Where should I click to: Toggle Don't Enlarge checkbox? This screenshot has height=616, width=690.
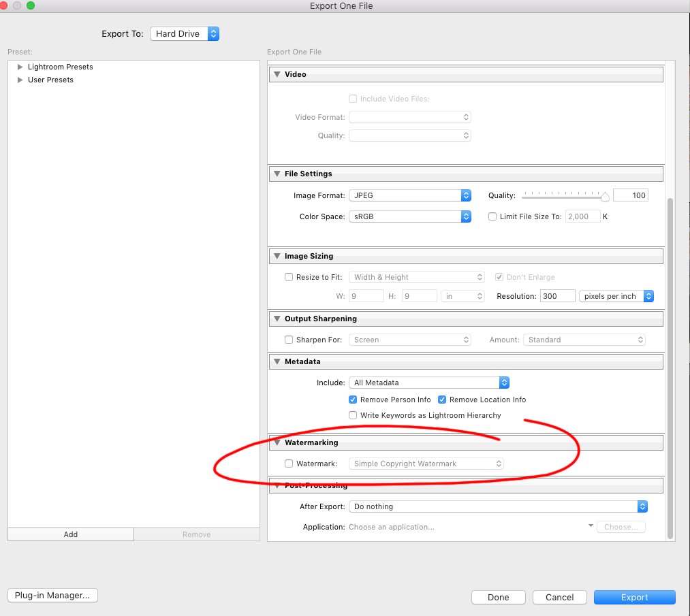(x=499, y=277)
